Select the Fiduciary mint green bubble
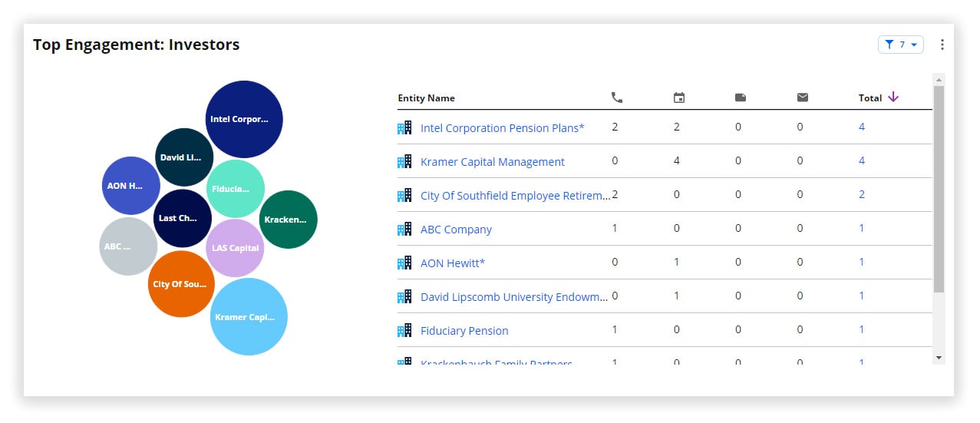 click(236, 189)
